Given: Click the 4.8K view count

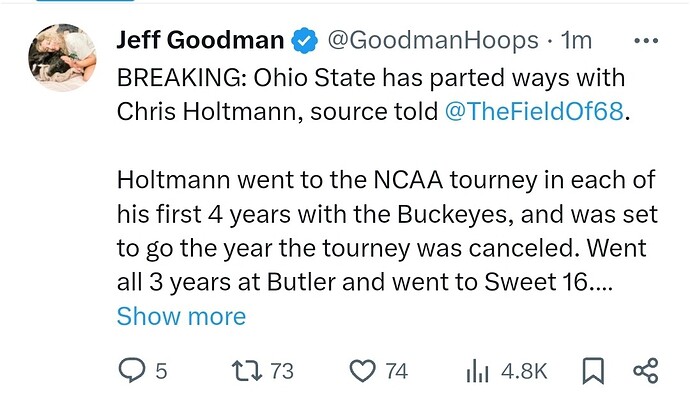Looking at the screenshot, I should tap(524, 371).
